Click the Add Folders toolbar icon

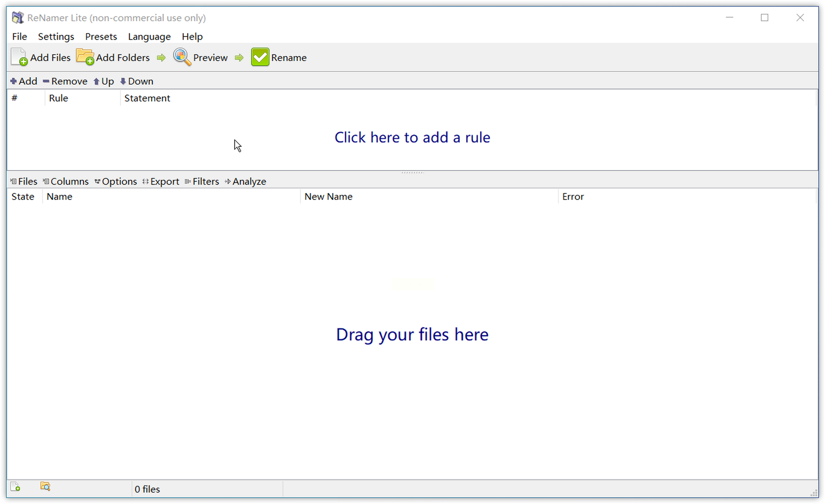[85, 57]
